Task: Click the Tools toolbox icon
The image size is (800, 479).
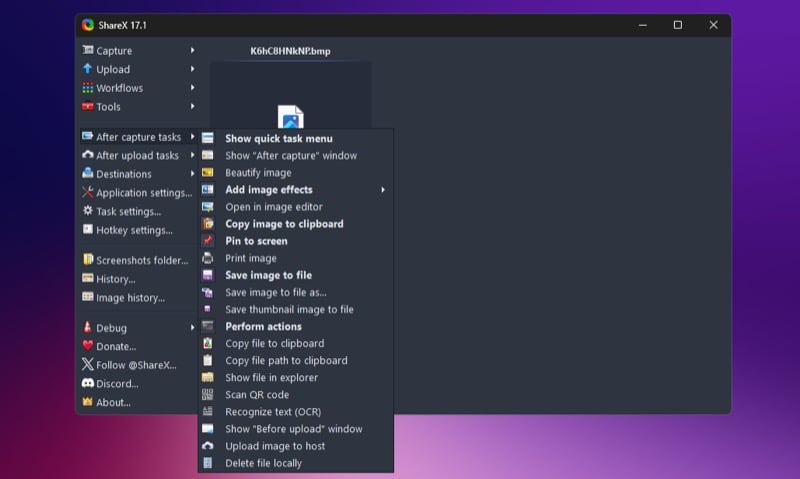Action: coord(88,106)
